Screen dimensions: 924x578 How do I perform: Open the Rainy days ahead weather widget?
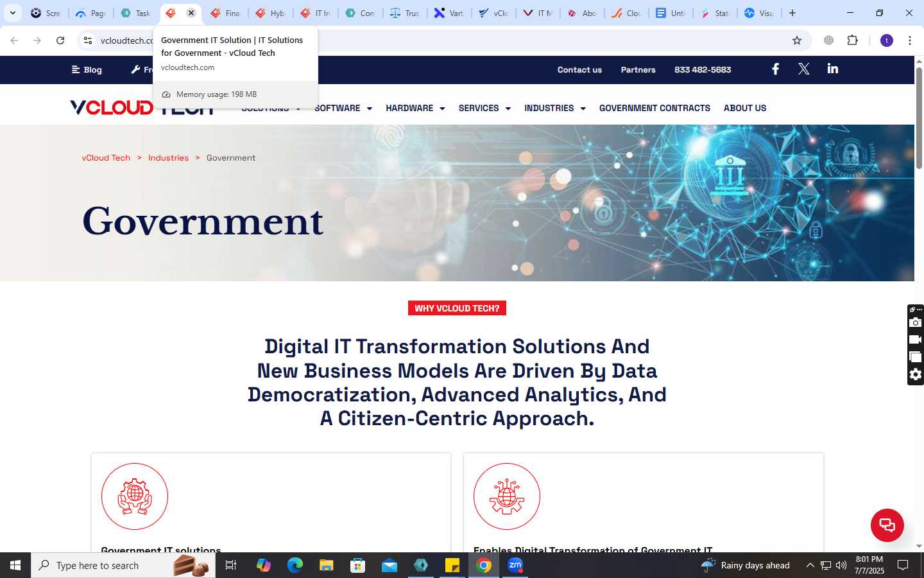746,565
